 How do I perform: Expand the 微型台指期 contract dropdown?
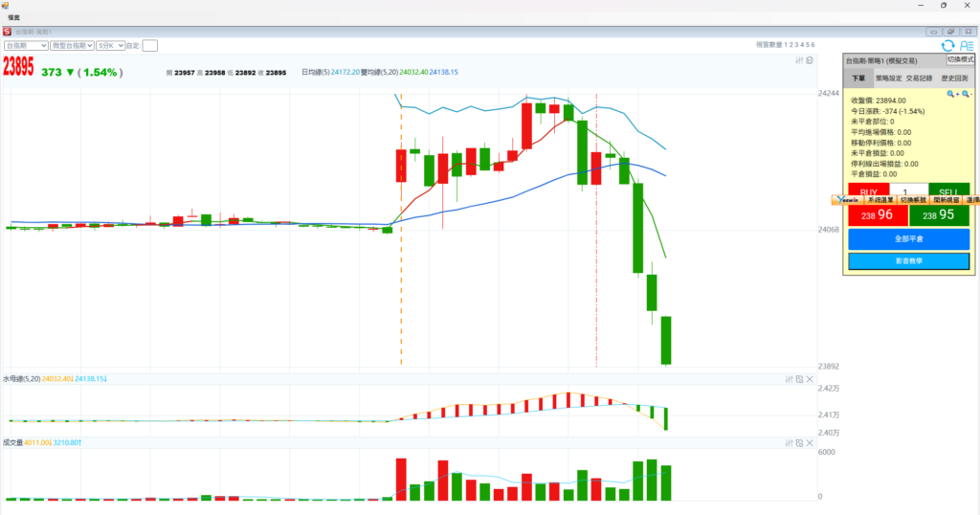coord(73,45)
